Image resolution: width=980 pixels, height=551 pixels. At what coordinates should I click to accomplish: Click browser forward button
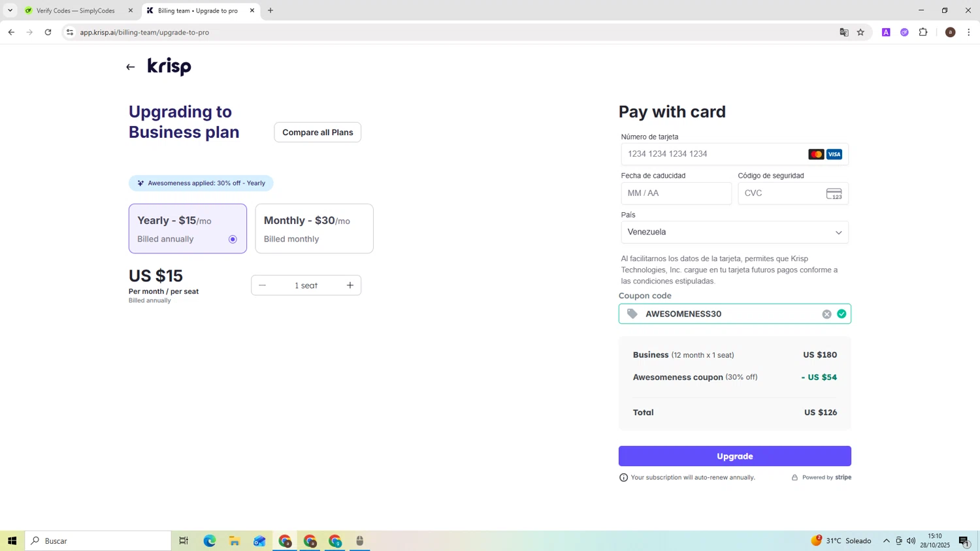(29, 32)
